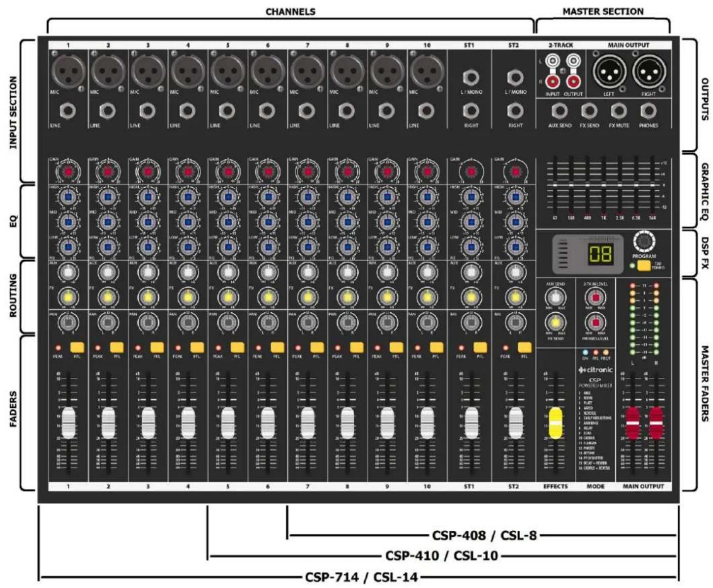The height and width of the screenshot is (588, 713).
Task: Click the MAIN OUTPUT RIGHT XLR connector
Action: coord(649,71)
